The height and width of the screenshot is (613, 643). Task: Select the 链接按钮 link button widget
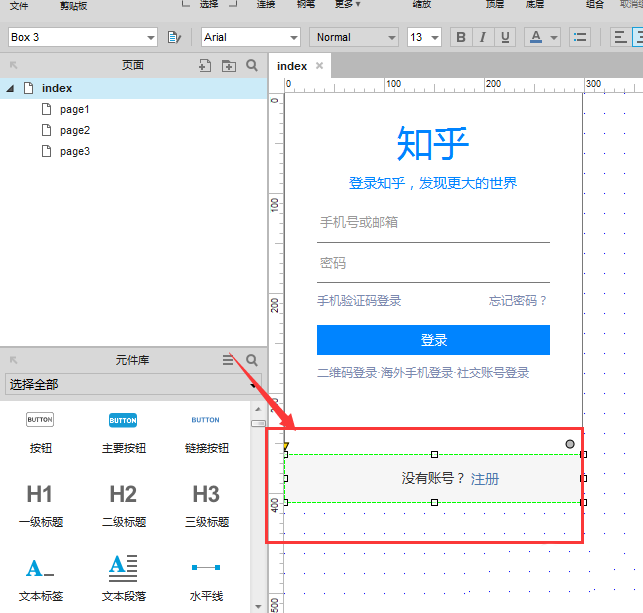(206, 433)
